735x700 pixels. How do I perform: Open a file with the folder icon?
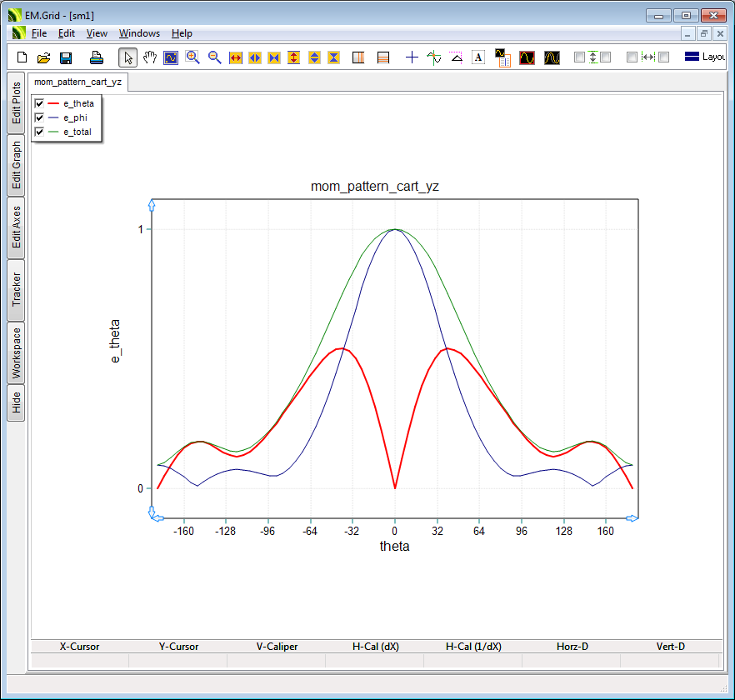[43, 57]
